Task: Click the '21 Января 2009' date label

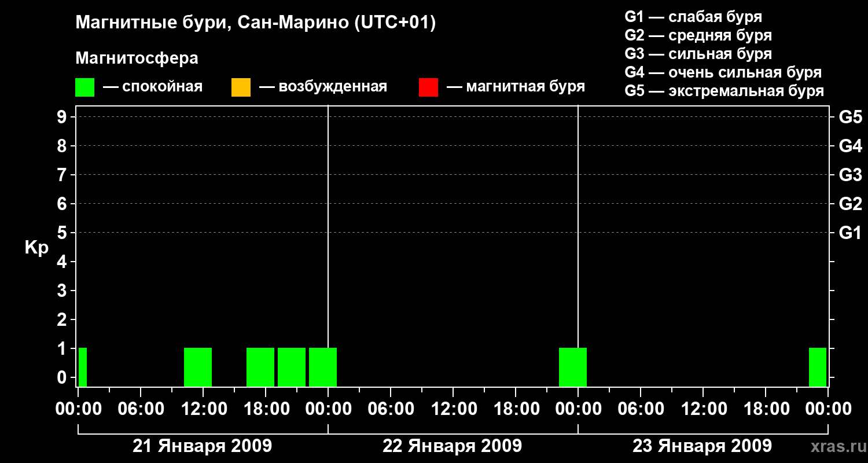Action: pos(203,446)
